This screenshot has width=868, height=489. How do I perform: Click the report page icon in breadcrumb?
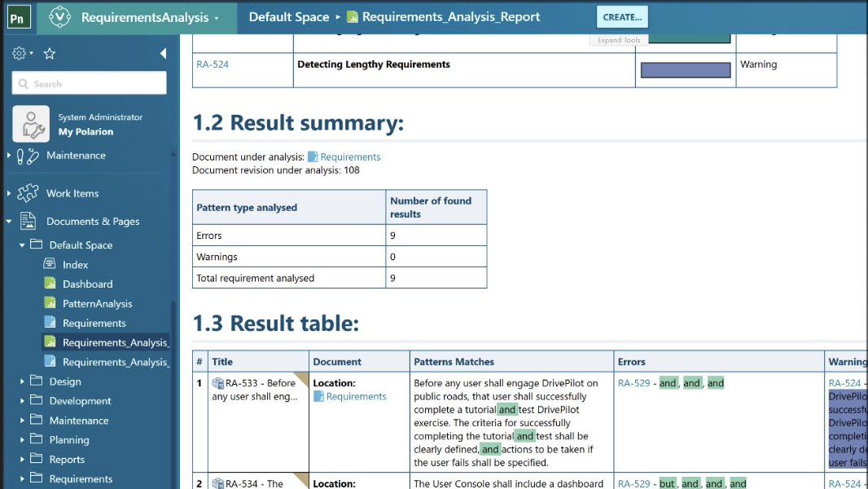click(352, 17)
